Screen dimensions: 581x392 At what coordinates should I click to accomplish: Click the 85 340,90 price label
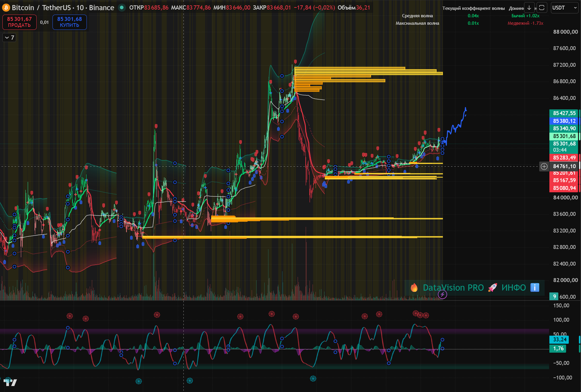click(x=564, y=128)
